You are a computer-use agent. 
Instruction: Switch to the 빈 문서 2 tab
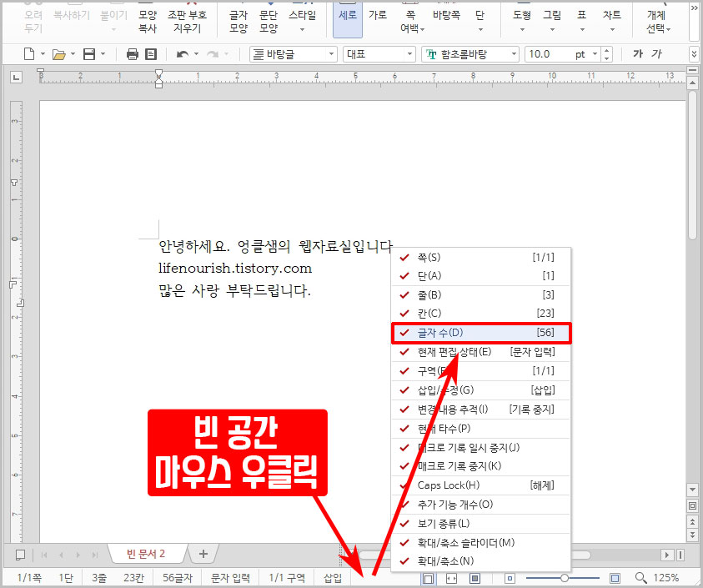pyautogui.click(x=148, y=553)
